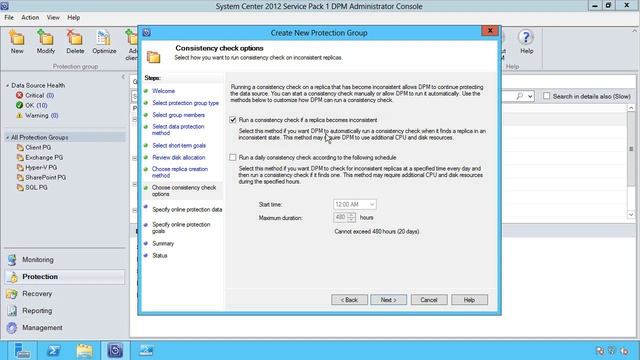Switch to the Monitoring workspace
The width and height of the screenshot is (640, 360).
pos(64,260)
